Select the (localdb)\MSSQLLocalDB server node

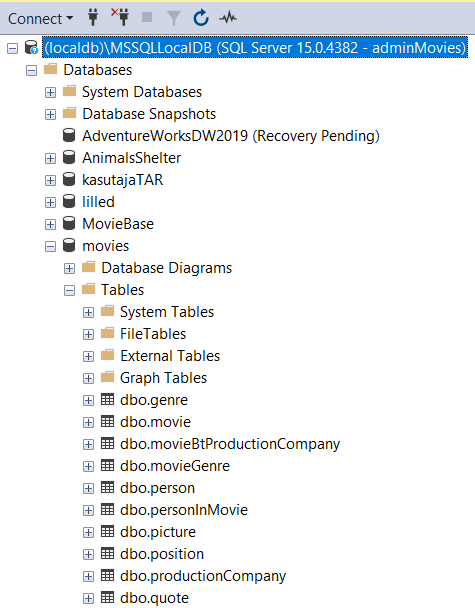(x=255, y=48)
